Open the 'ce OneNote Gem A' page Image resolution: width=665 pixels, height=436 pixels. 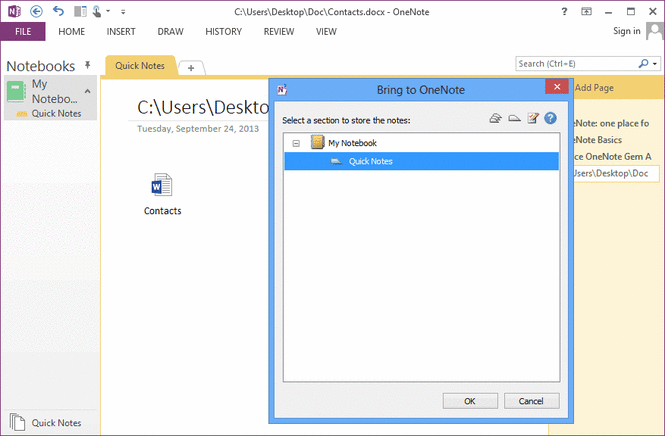click(612, 157)
